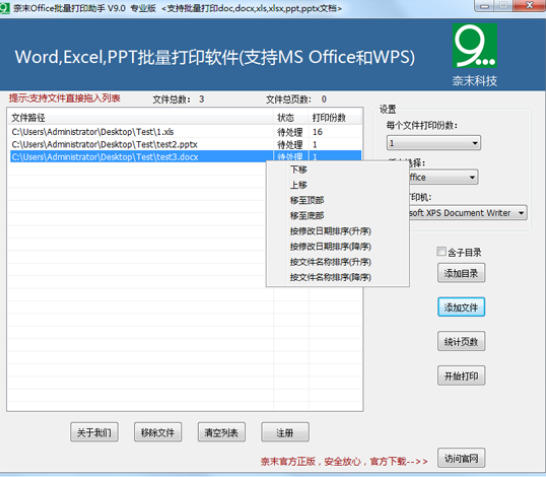This screenshot has width=546, height=477.
Task: Visit the website via 访问官网 button
Action: [461, 458]
